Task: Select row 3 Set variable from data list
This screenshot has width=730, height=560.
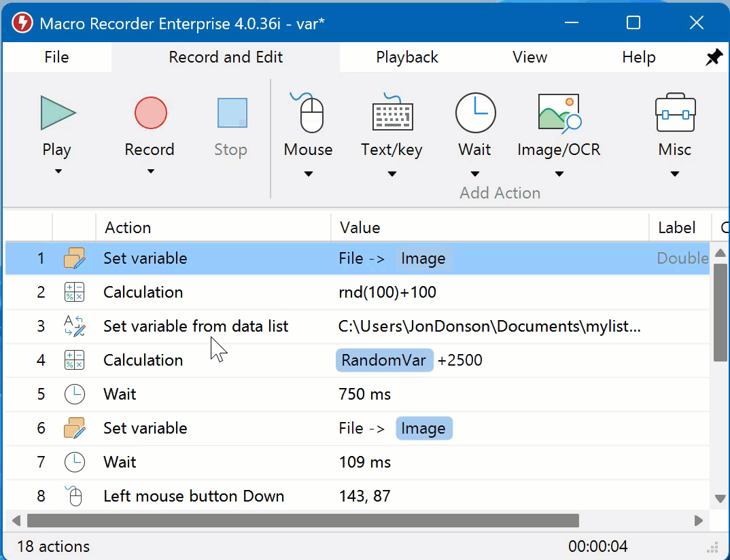Action: (196, 326)
